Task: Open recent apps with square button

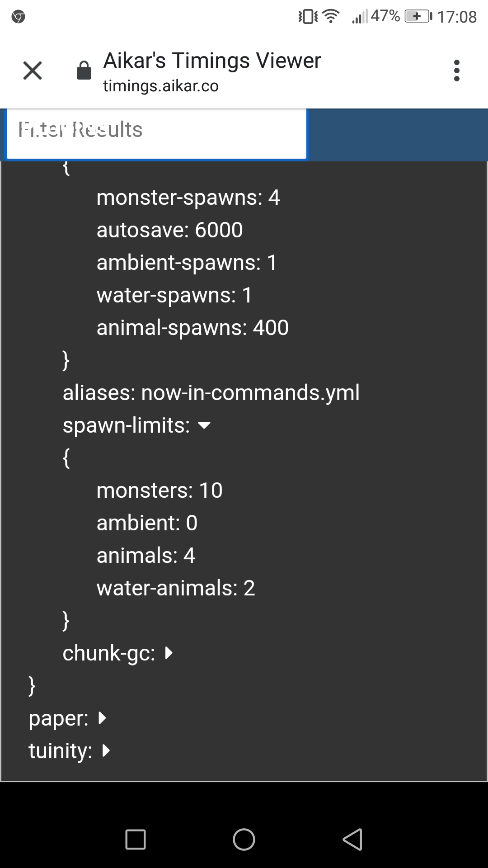Action: 136,840
